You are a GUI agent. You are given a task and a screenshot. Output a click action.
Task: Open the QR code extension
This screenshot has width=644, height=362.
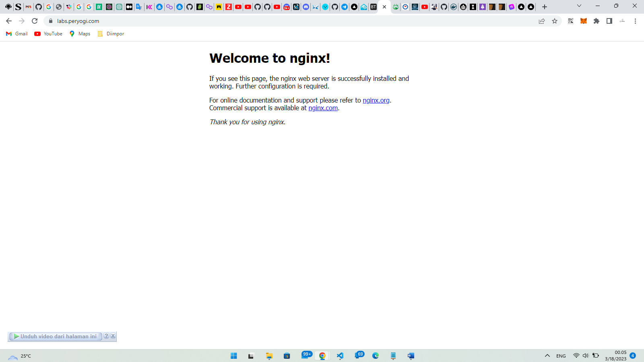pyautogui.click(x=571, y=21)
